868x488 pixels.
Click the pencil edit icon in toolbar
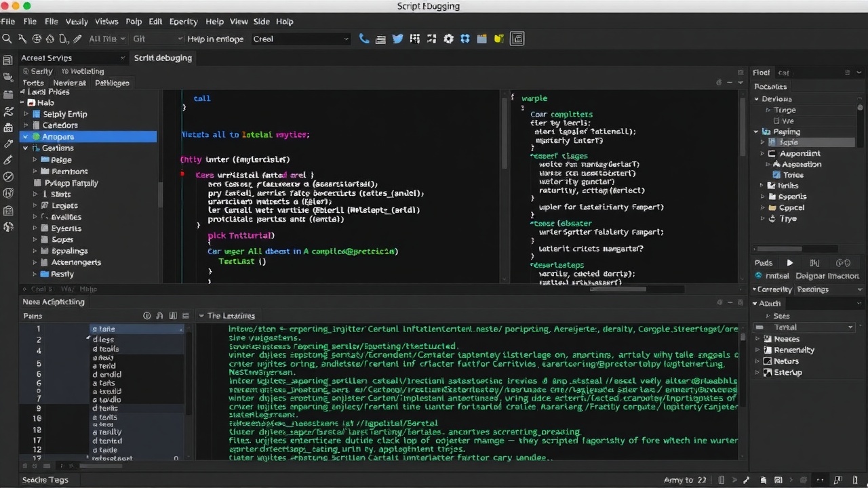77,39
